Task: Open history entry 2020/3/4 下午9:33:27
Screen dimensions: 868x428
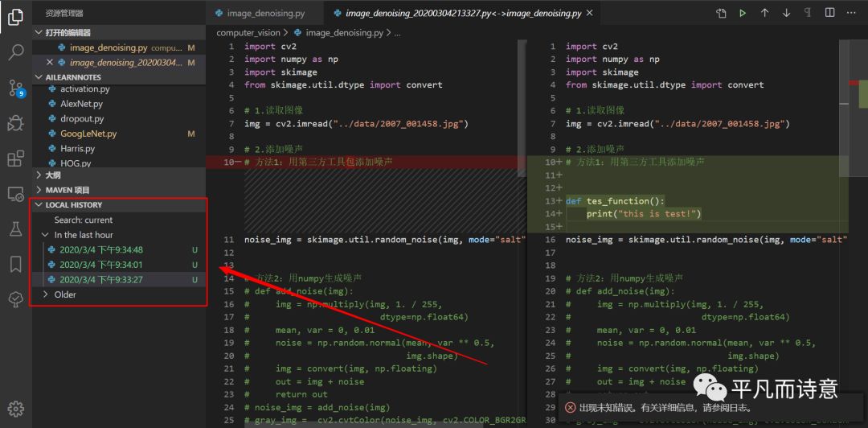Action: 119,280
